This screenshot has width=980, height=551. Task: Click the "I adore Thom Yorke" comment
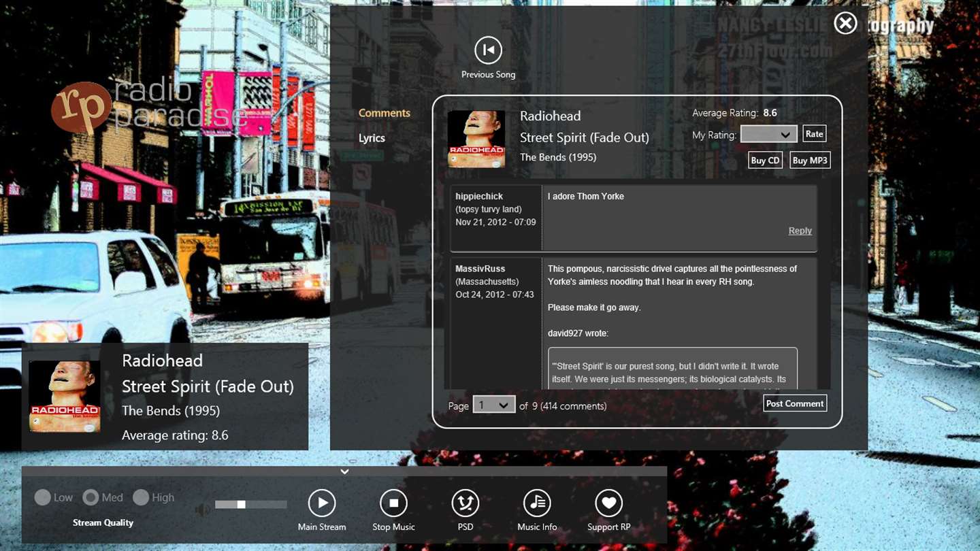coord(586,196)
